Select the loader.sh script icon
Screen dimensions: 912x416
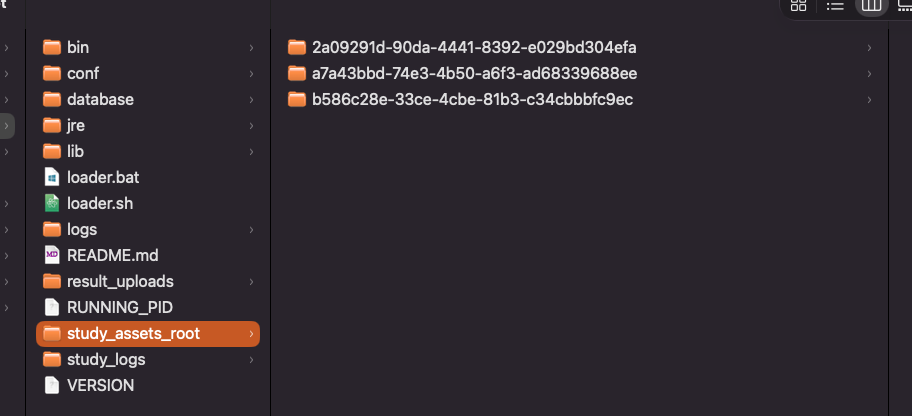coord(52,203)
